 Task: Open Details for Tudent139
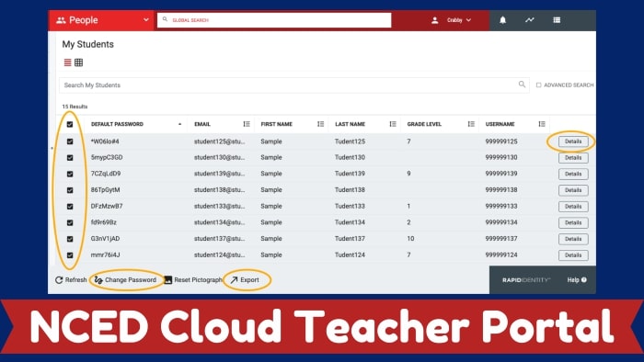coord(573,174)
